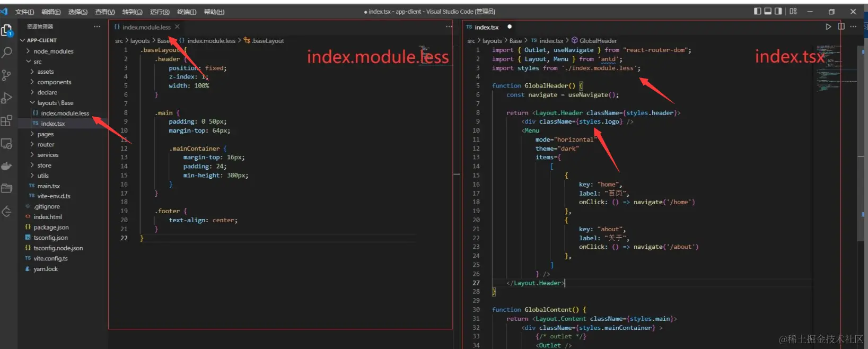Click unsaved dot on index.tsx tab
The width and height of the screenshot is (868, 349).
click(x=510, y=27)
